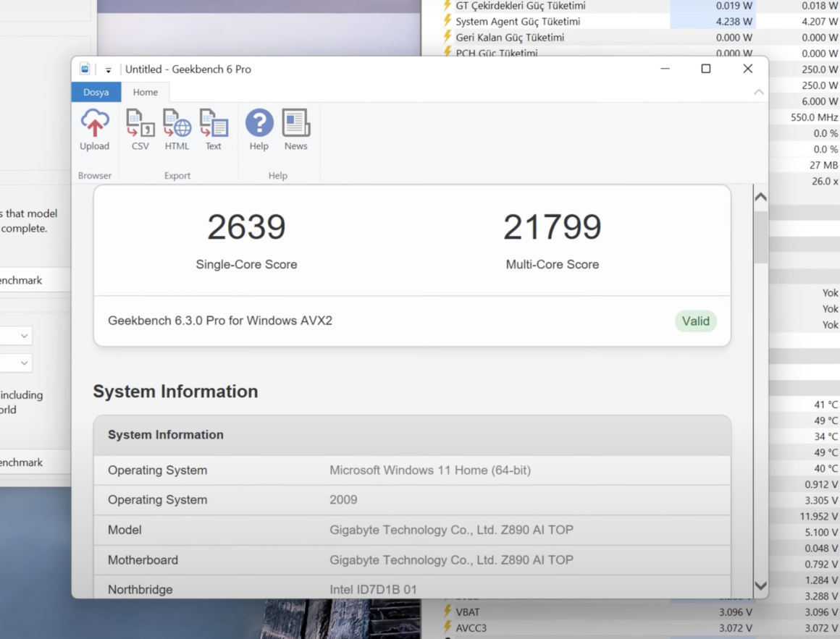Select the Geri Kalan Güç Tüketimi sensor row label
The height and width of the screenshot is (639, 840).
coord(510,38)
